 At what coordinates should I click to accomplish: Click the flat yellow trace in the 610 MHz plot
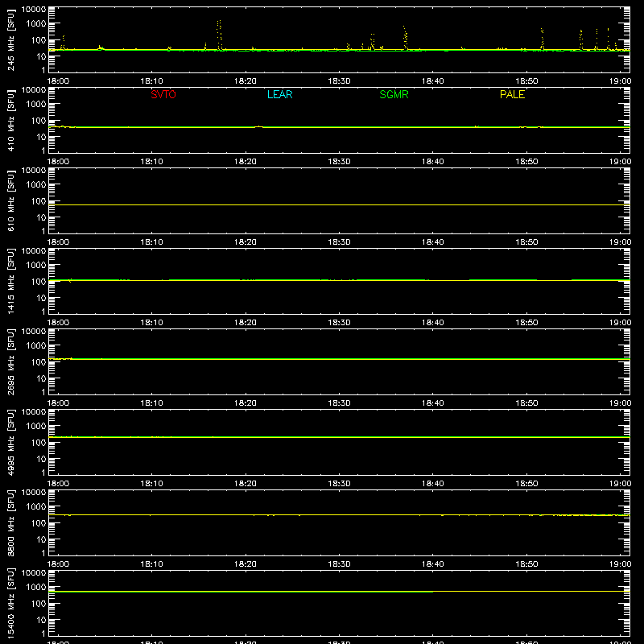click(339, 204)
